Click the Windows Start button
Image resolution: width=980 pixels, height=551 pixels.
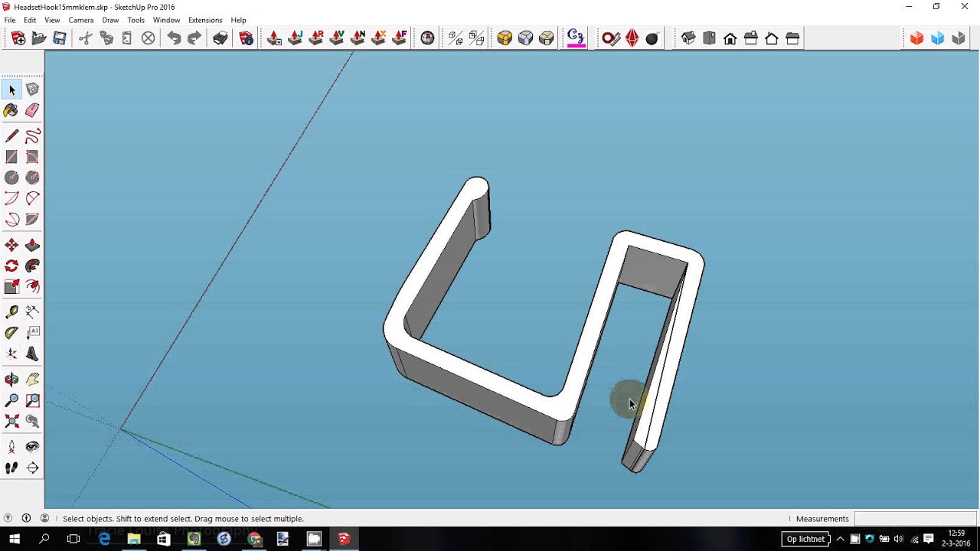tap(15, 539)
